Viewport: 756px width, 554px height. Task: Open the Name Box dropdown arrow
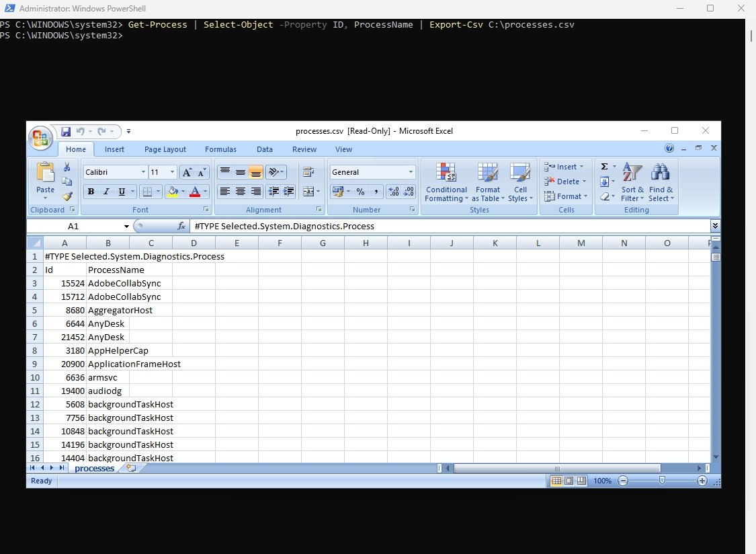pos(126,227)
